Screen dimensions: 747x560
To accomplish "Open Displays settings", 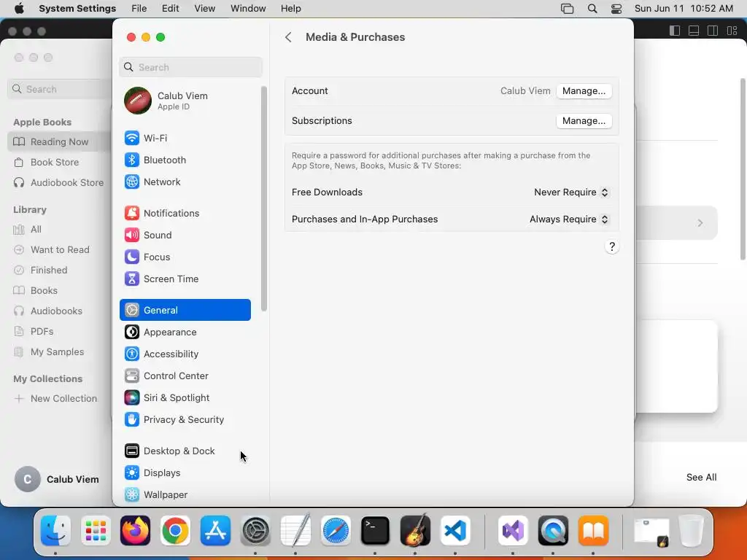I will [x=185, y=472].
